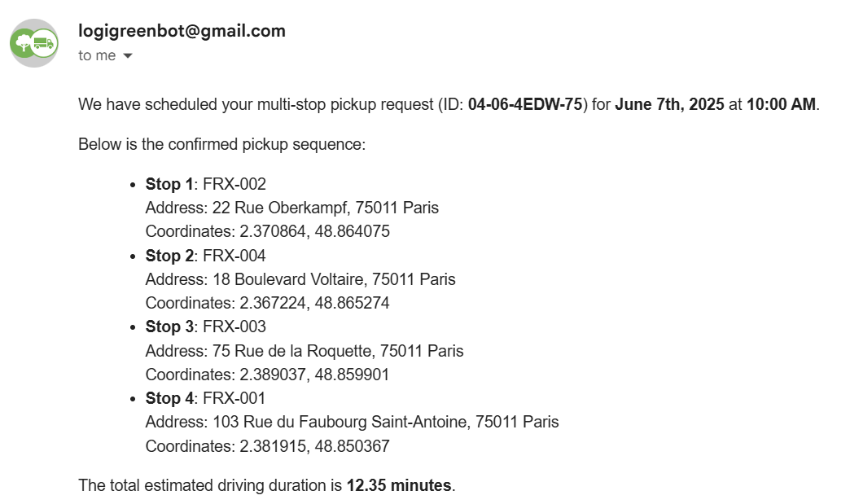This screenshot has height=504, width=850.
Task: Click the 10:00 AM scheduled time
Action: (x=781, y=104)
